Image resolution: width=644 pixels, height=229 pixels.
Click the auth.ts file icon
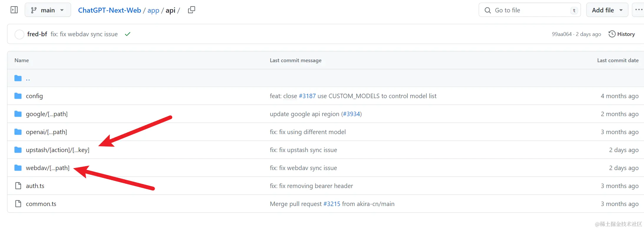[18, 186]
